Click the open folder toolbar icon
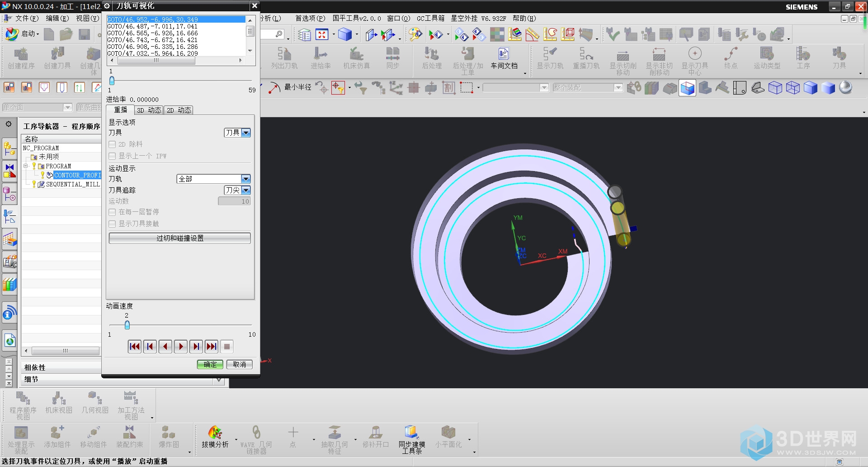Viewport: 868px width, 467px height. pos(66,34)
